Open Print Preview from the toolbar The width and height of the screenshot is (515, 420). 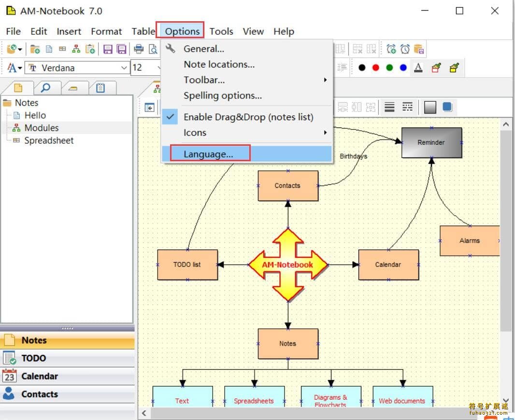[x=153, y=49]
